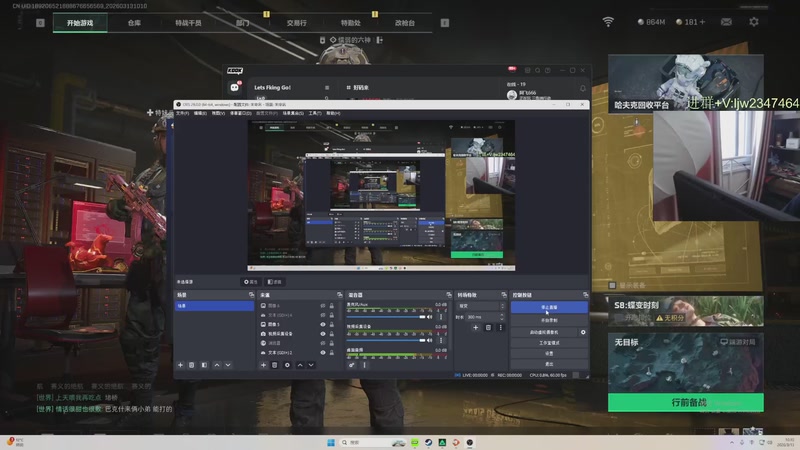Select the KOOK server avatar icon with red badge
This screenshot has width=800, height=450.
click(x=235, y=87)
